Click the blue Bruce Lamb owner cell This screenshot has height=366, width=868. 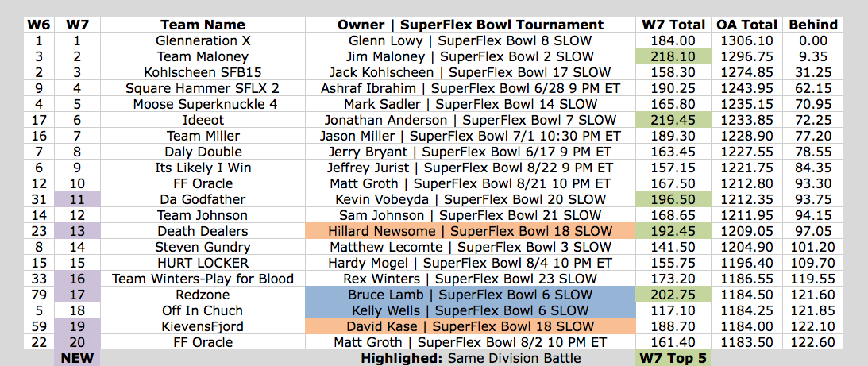coord(471,295)
